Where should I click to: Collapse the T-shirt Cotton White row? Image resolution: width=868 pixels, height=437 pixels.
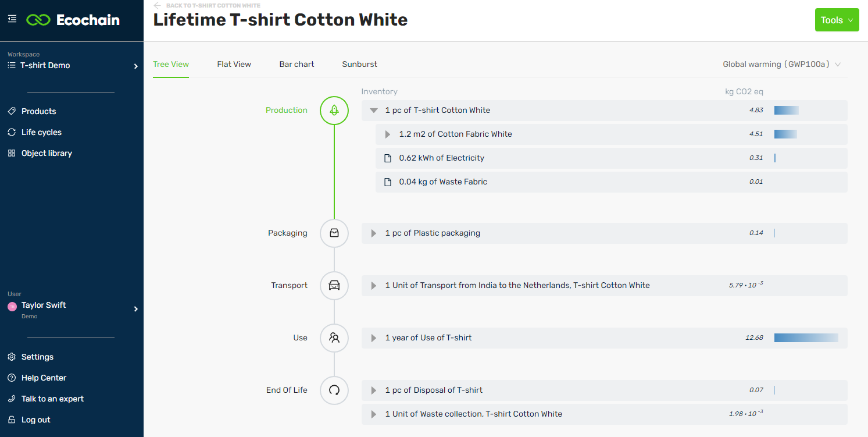coord(374,111)
